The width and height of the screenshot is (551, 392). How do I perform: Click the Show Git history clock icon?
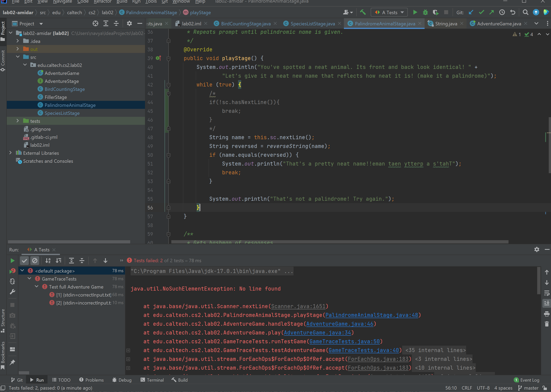[502, 12]
